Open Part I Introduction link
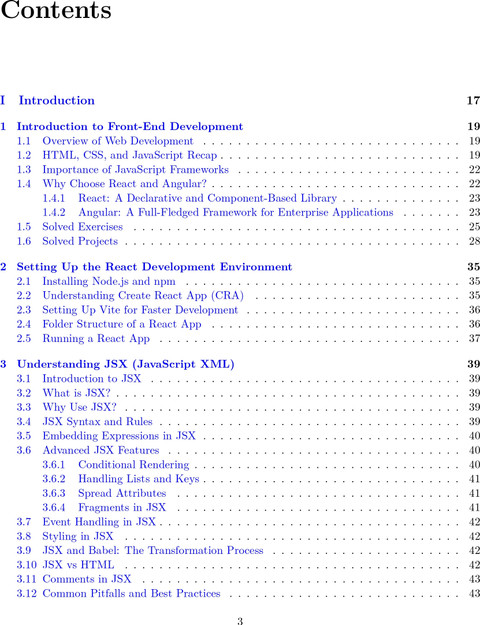 coord(57,100)
